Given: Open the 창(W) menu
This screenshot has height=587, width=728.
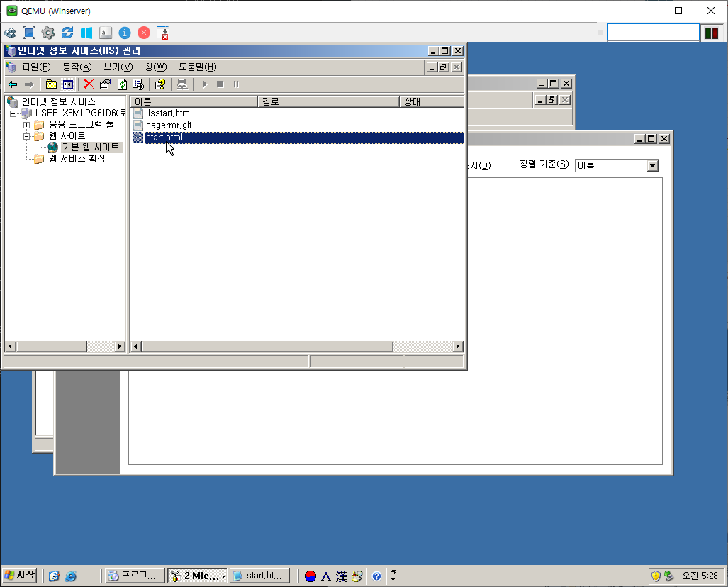Looking at the screenshot, I should [155, 67].
